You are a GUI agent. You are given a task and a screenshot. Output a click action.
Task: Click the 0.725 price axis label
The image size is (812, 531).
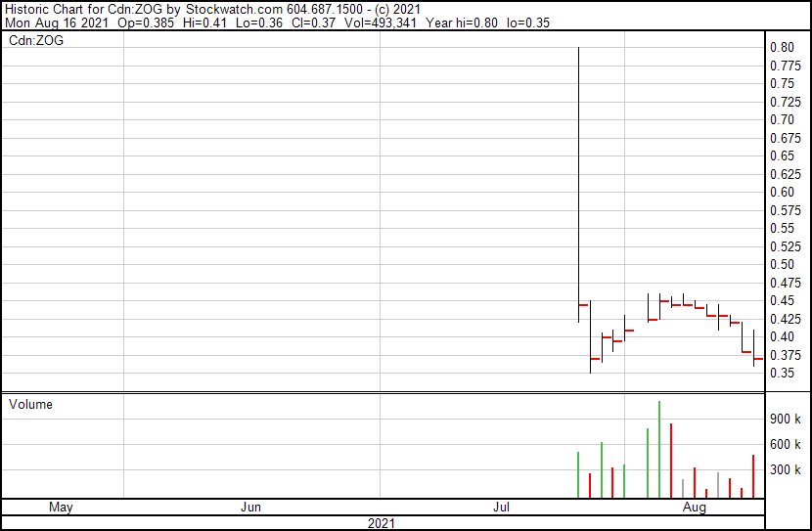coord(786,102)
